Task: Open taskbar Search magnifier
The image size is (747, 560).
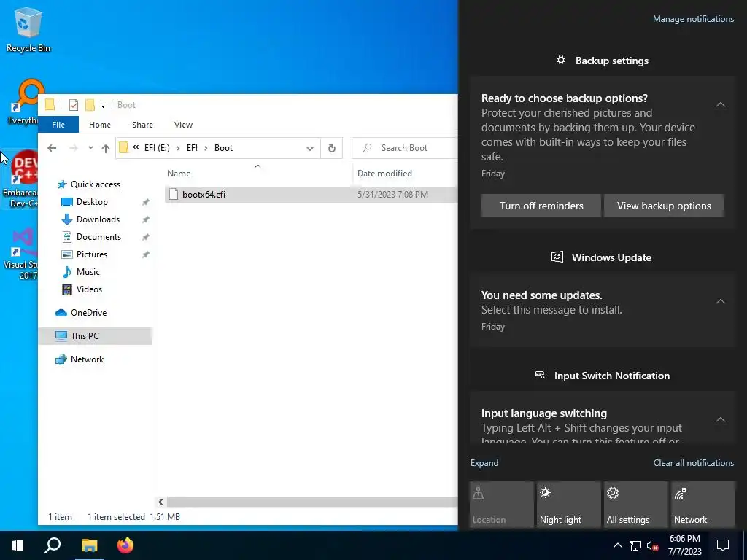Action: (53, 545)
